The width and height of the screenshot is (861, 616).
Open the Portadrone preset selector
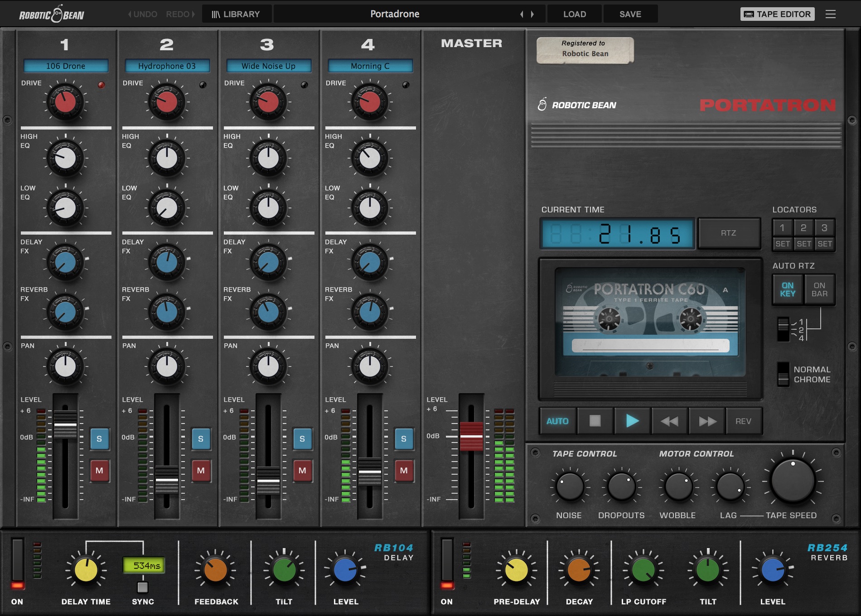click(394, 14)
